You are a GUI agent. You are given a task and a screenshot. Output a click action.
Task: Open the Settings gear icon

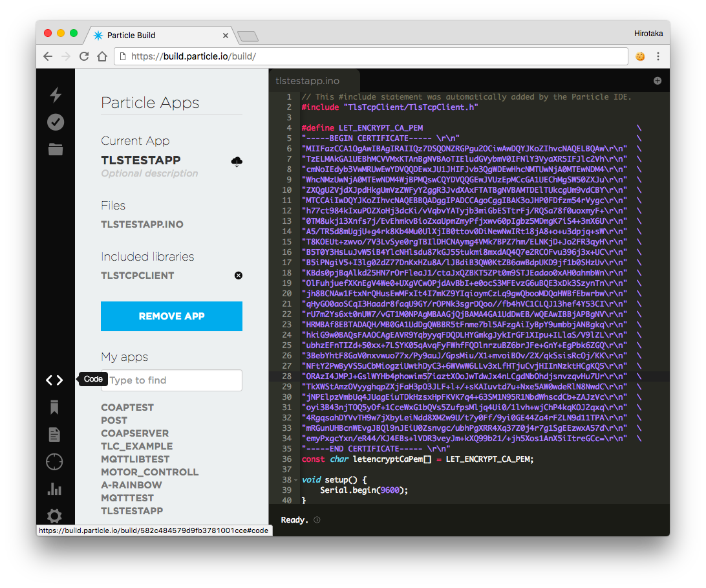pos(54,516)
